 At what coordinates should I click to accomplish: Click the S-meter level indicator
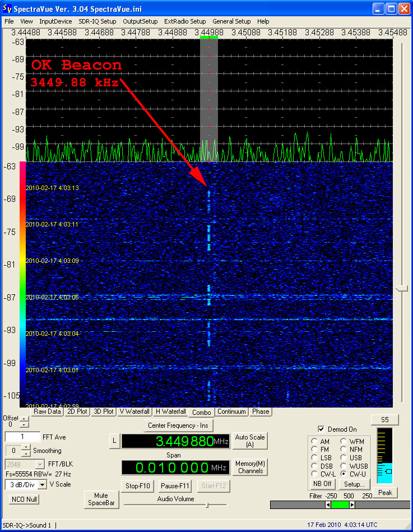[x=384, y=455]
